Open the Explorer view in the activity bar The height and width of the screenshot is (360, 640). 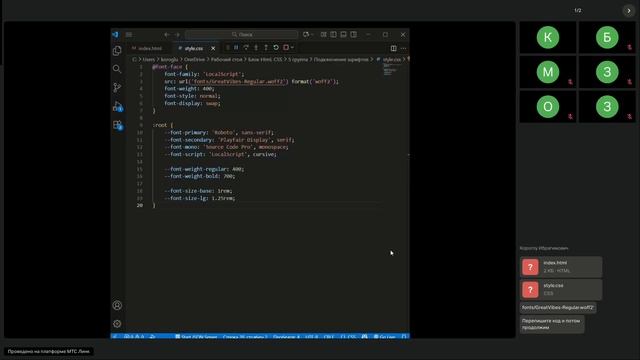click(117, 51)
